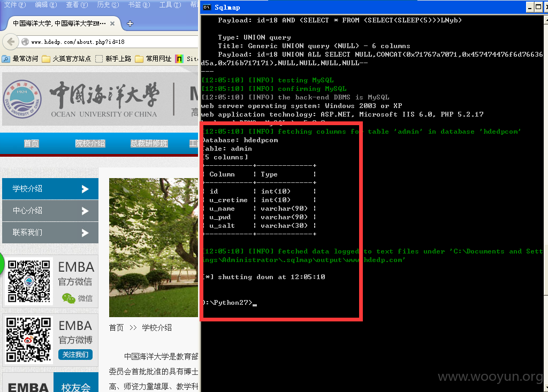The width and height of the screenshot is (548, 392).
Task: Open the 历史 menu in Firefox
Action: pyautogui.click(x=108, y=4)
